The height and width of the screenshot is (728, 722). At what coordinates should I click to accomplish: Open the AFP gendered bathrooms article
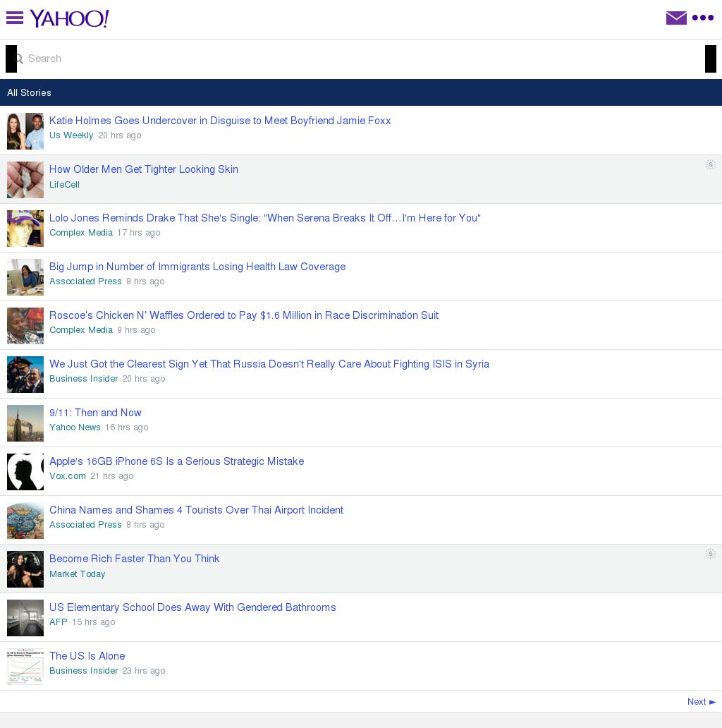pyautogui.click(x=192, y=607)
